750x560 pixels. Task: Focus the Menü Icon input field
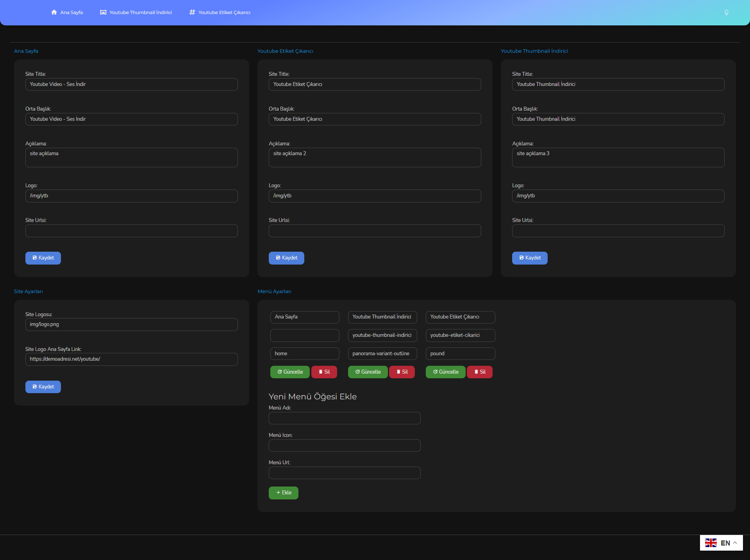pos(345,445)
